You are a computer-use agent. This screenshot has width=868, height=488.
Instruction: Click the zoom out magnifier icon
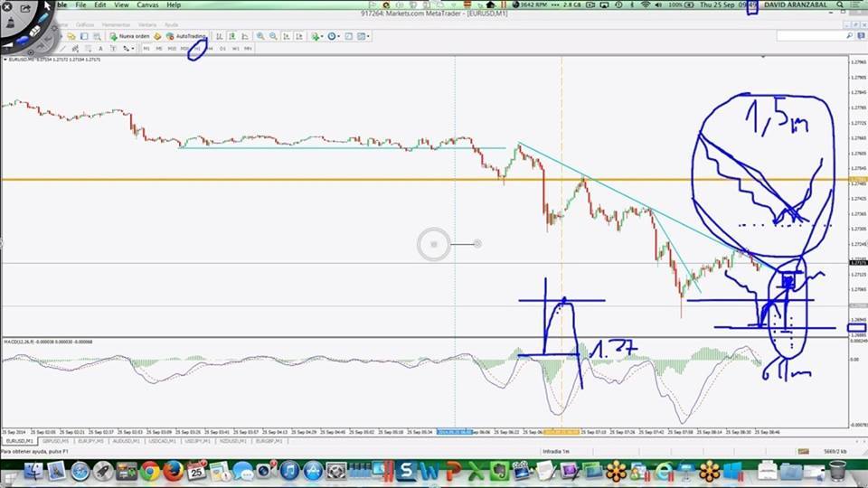tap(271, 36)
